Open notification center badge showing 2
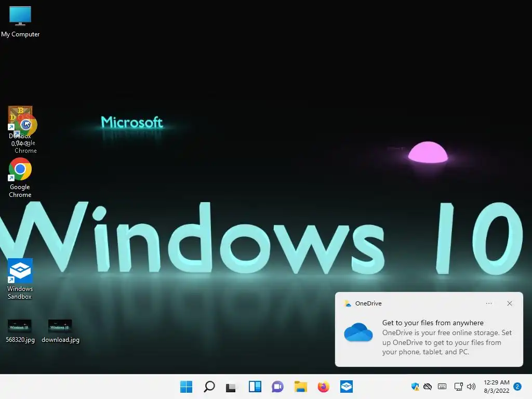Viewport: 532px width, 399px height. pyautogui.click(x=517, y=387)
